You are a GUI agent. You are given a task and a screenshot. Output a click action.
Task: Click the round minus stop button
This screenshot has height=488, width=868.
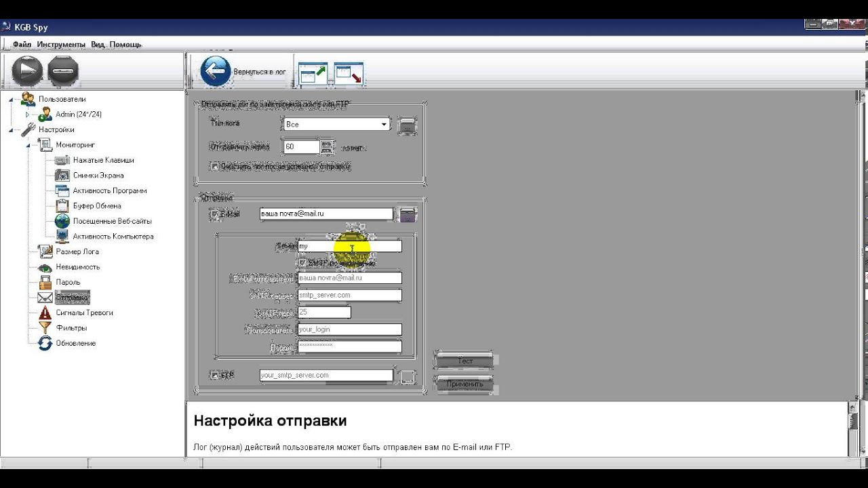64,71
